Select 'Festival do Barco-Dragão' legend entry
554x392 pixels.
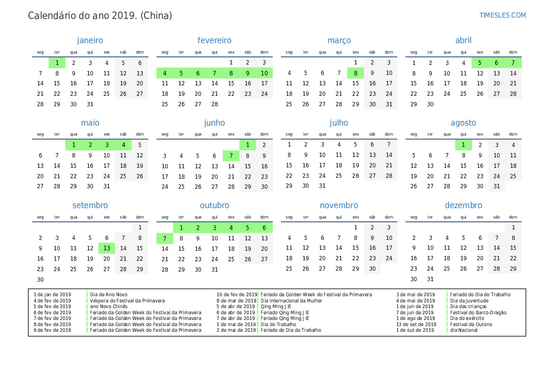pos(478,312)
